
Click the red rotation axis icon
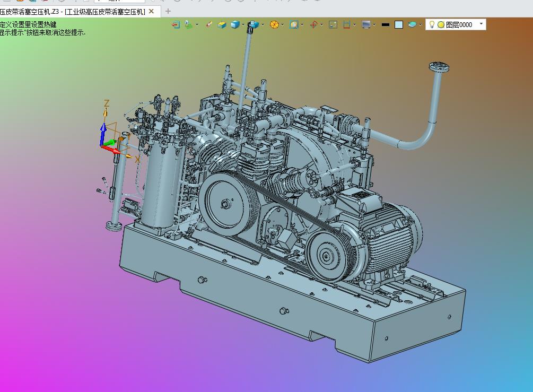coord(314,24)
